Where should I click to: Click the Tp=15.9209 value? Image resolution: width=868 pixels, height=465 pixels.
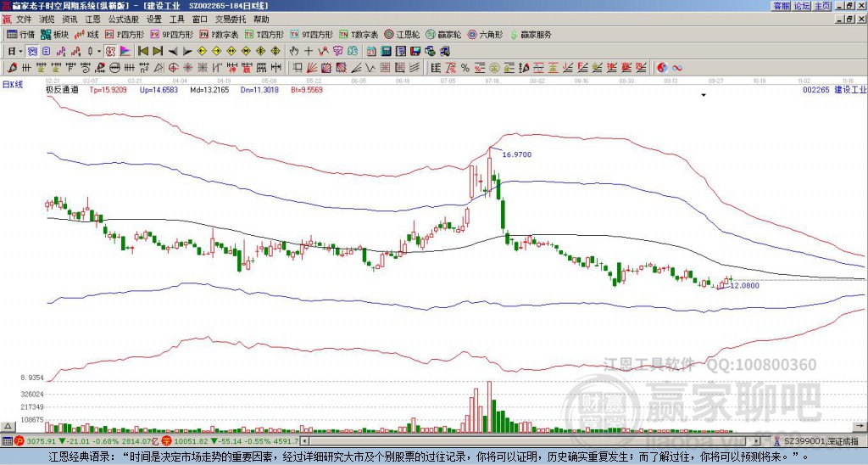(x=108, y=89)
